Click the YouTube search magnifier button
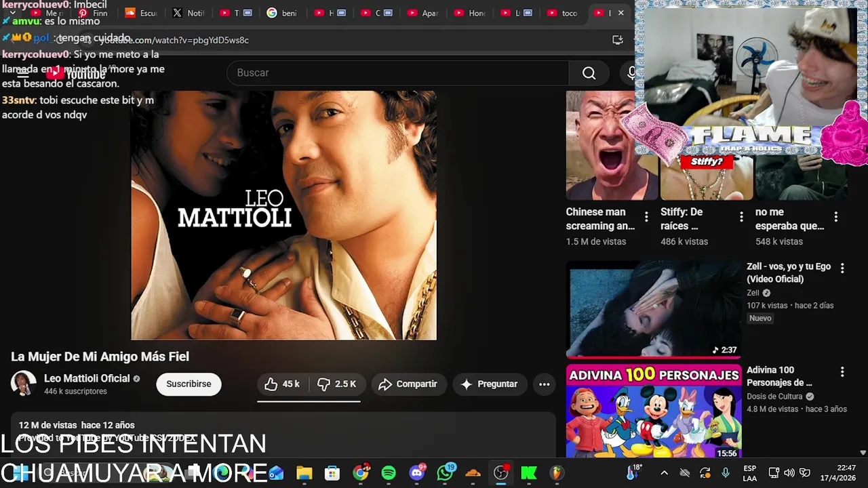 point(589,73)
